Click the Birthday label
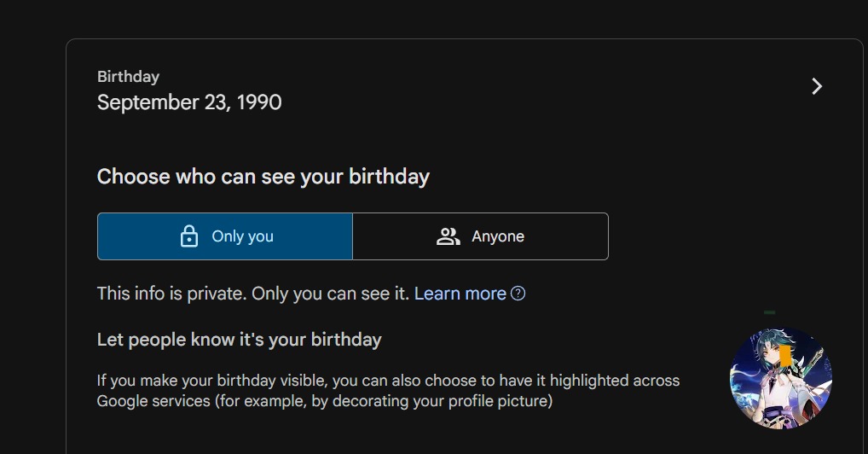868x454 pixels. (x=128, y=77)
